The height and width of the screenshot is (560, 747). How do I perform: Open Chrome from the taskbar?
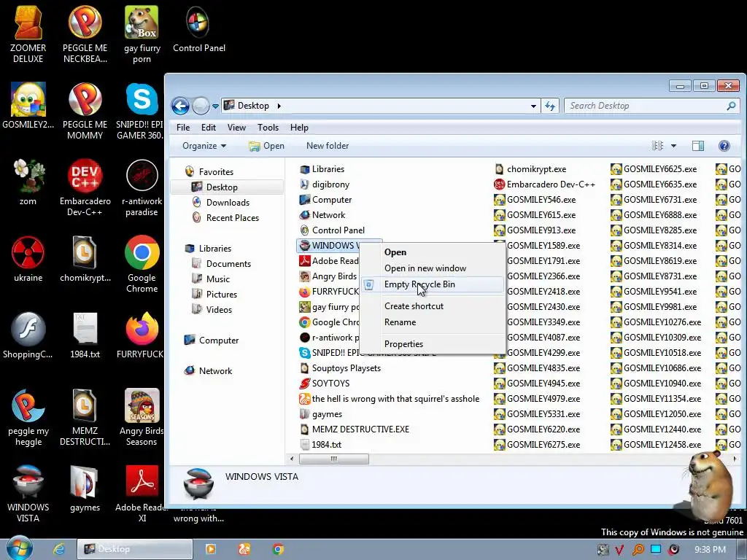[x=278, y=549]
